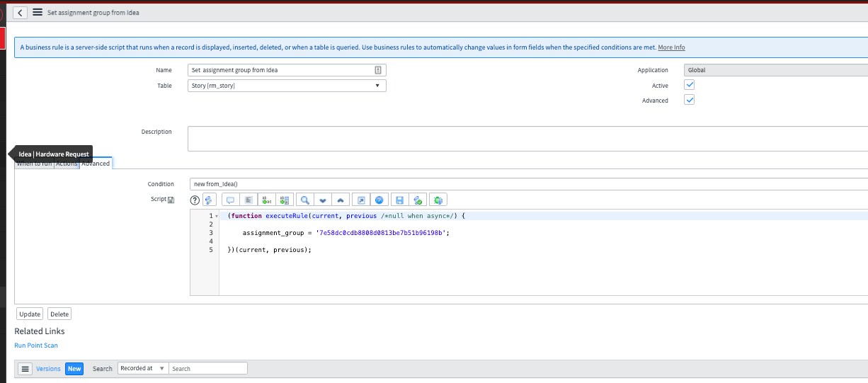
Task: Click the Save floppy disk icon in script toolbar
Action: [x=399, y=200]
